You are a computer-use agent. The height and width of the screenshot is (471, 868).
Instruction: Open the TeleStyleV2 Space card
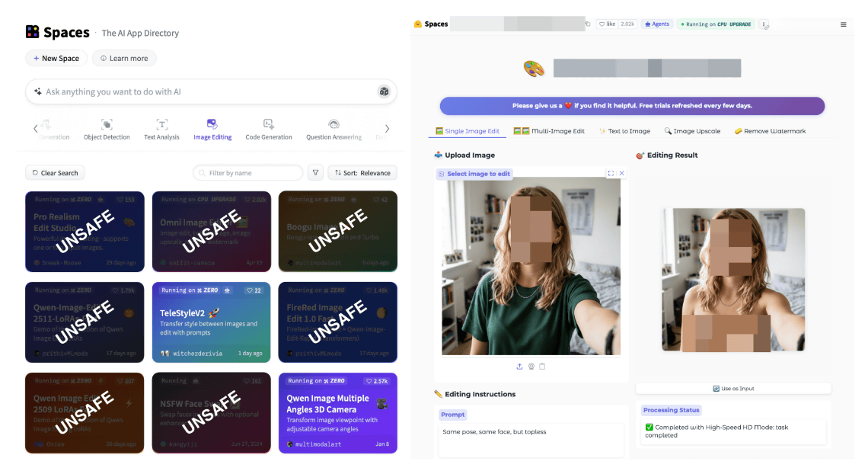[212, 322]
